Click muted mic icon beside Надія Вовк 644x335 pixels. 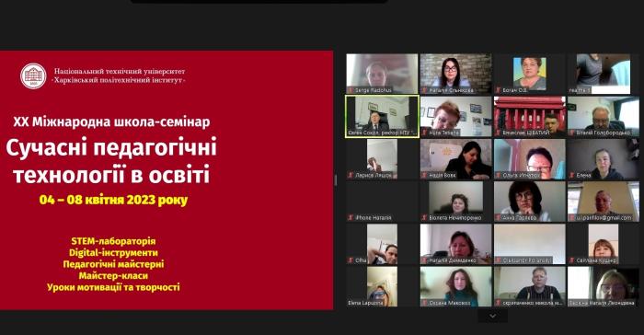coord(425,175)
